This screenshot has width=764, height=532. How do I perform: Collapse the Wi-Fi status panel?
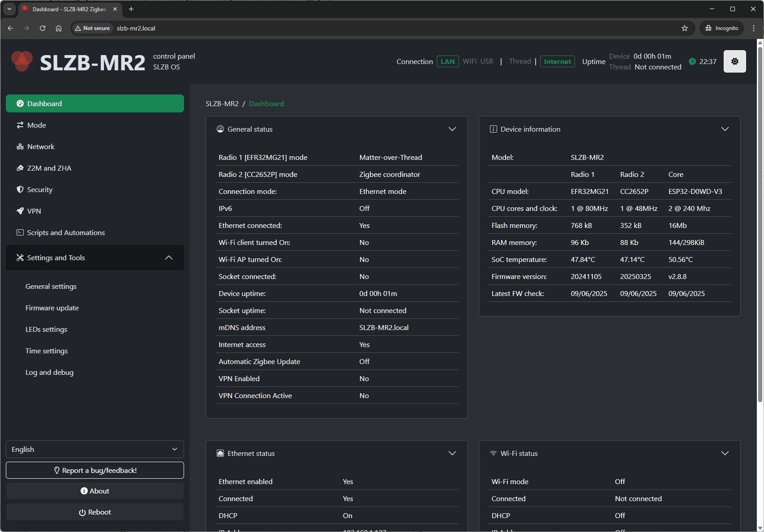click(725, 453)
